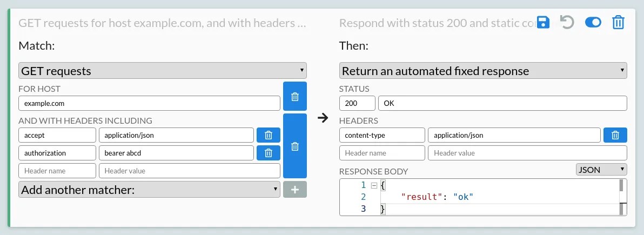Edit the accept header name field
The height and width of the screenshot is (235, 644).
click(x=57, y=135)
